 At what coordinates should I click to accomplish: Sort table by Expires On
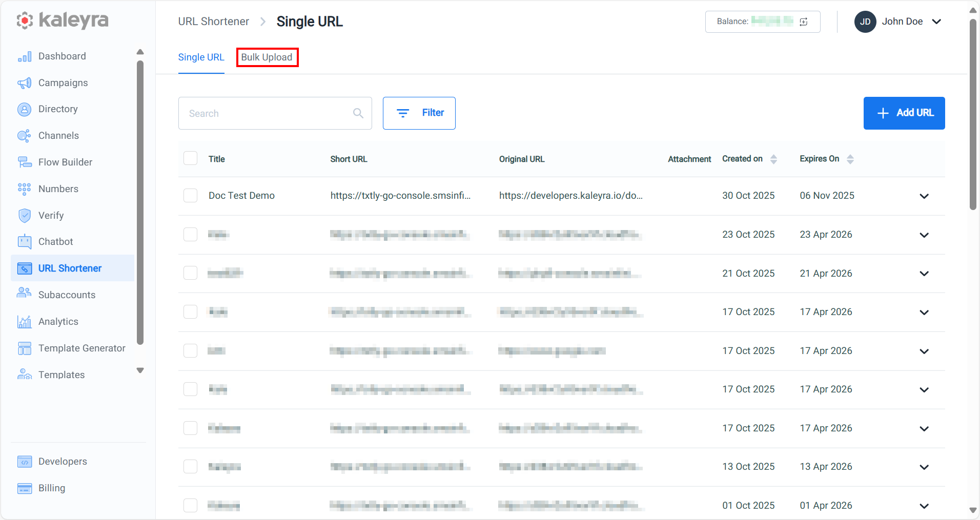click(850, 159)
